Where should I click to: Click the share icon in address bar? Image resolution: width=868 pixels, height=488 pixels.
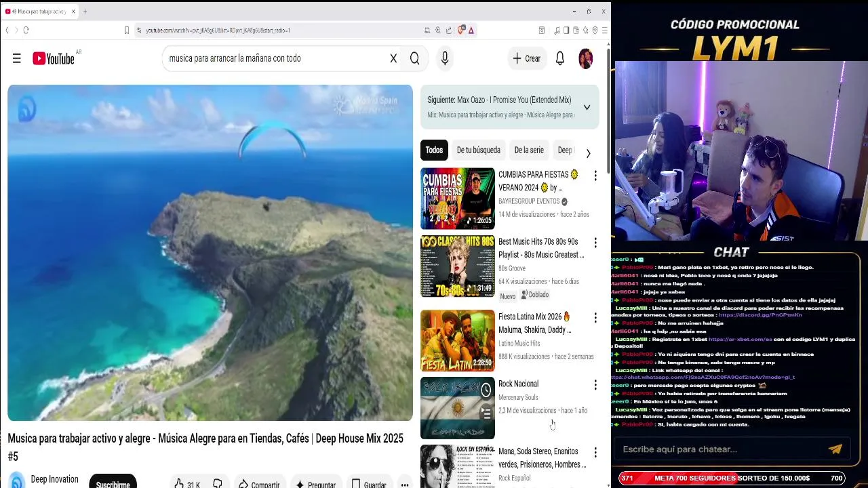click(x=449, y=30)
